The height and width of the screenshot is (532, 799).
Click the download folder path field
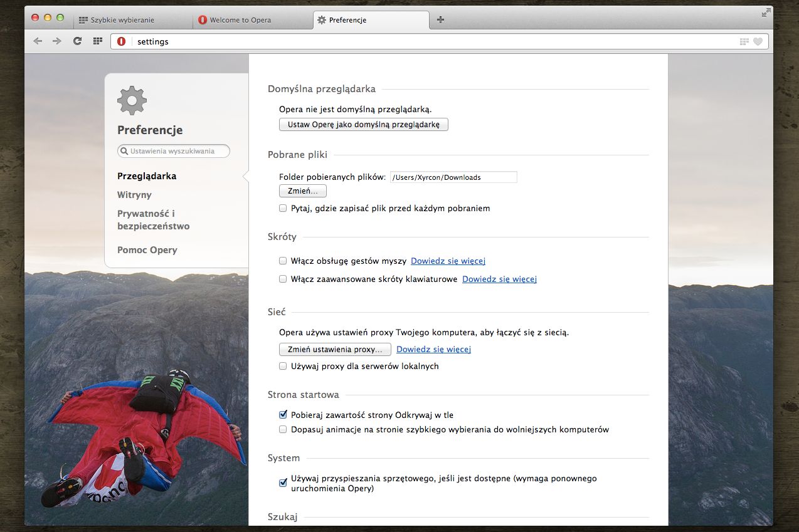pos(453,177)
